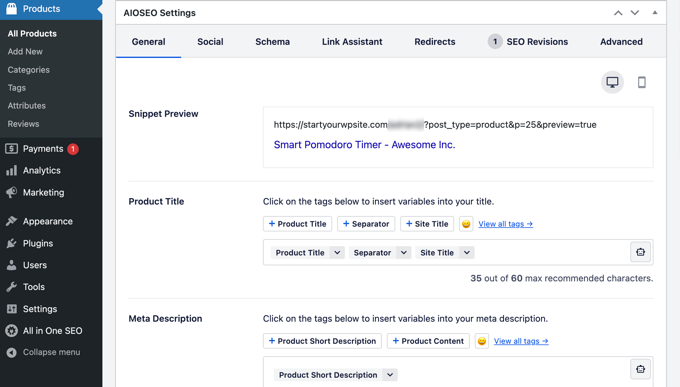Move AIOSEO Settings panel up
Viewport: 680px width, 387px height.
[x=618, y=13]
